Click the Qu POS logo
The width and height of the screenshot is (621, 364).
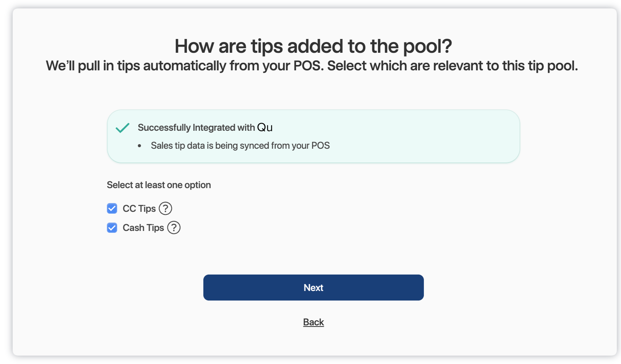[x=265, y=127]
